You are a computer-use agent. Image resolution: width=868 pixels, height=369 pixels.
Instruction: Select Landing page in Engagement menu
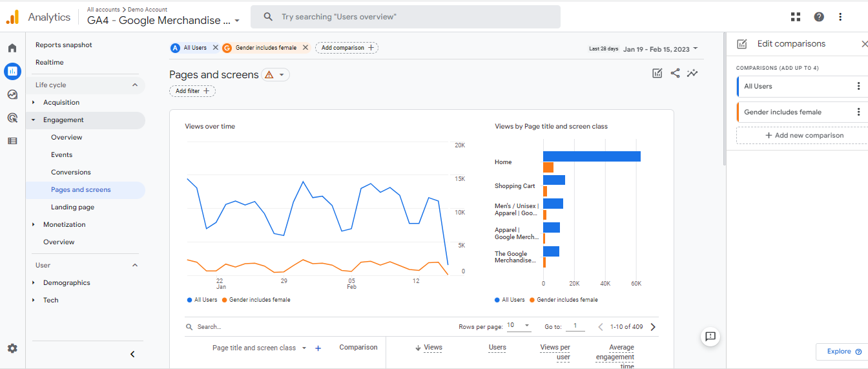[72, 207]
